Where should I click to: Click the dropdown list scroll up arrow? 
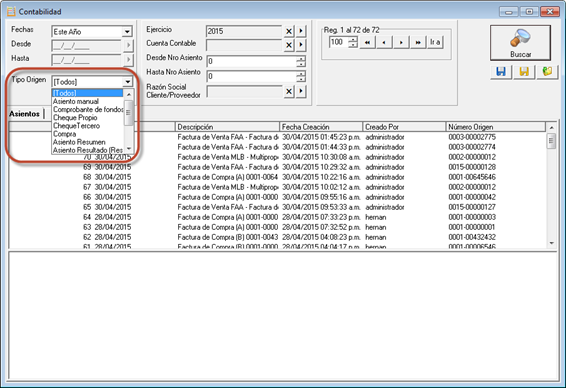(x=129, y=95)
